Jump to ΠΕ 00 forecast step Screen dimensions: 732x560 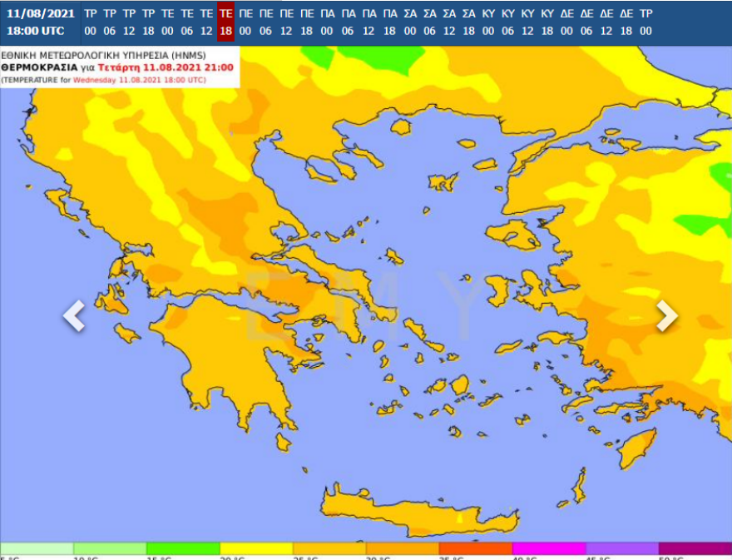[x=246, y=22]
